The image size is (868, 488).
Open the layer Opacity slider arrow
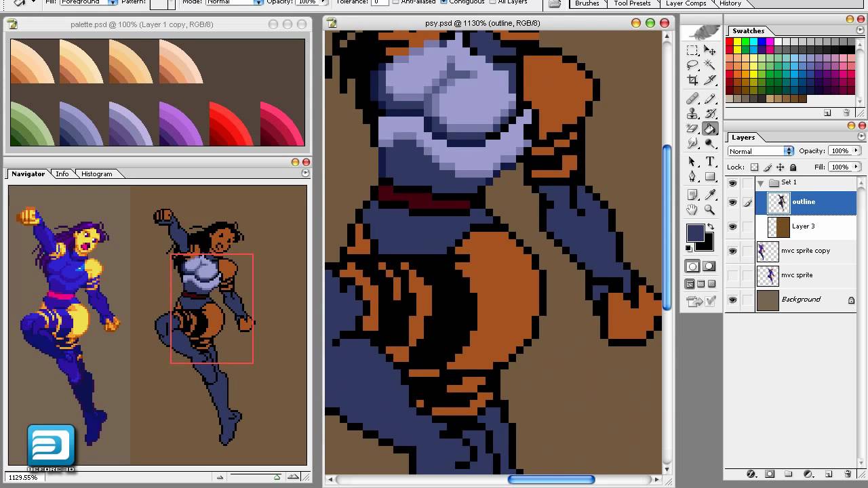[x=856, y=150]
